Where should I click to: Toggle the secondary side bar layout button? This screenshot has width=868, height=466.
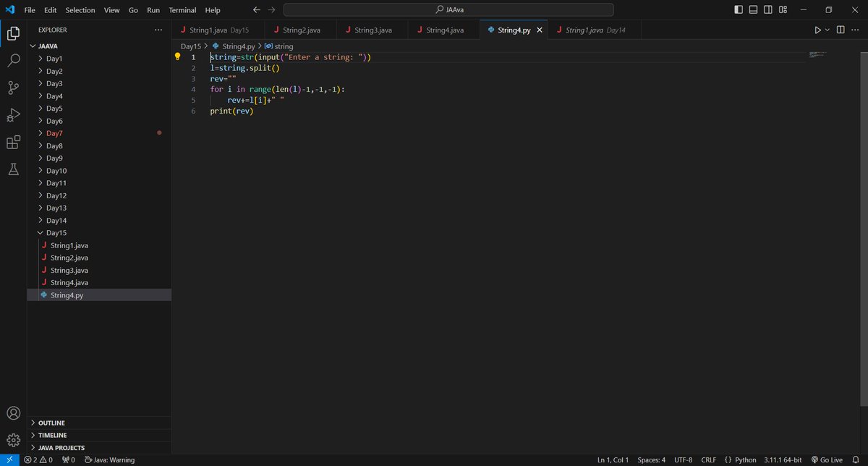(x=768, y=10)
